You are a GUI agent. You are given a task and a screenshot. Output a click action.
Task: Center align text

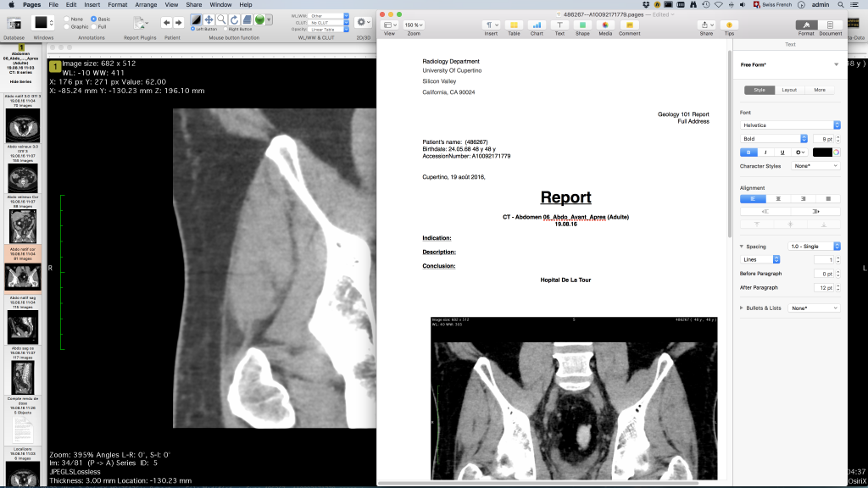(x=778, y=198)
